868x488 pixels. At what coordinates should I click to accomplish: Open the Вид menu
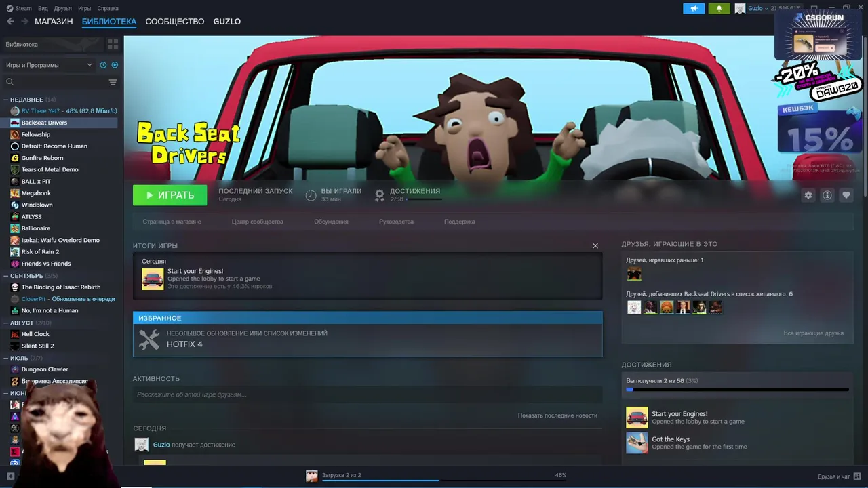pos(43,8)
